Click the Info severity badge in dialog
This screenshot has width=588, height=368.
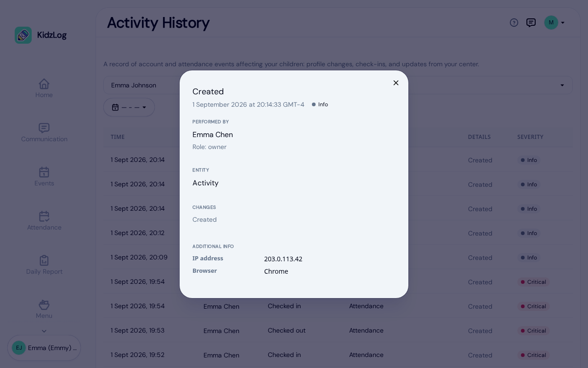click(320, 104)
